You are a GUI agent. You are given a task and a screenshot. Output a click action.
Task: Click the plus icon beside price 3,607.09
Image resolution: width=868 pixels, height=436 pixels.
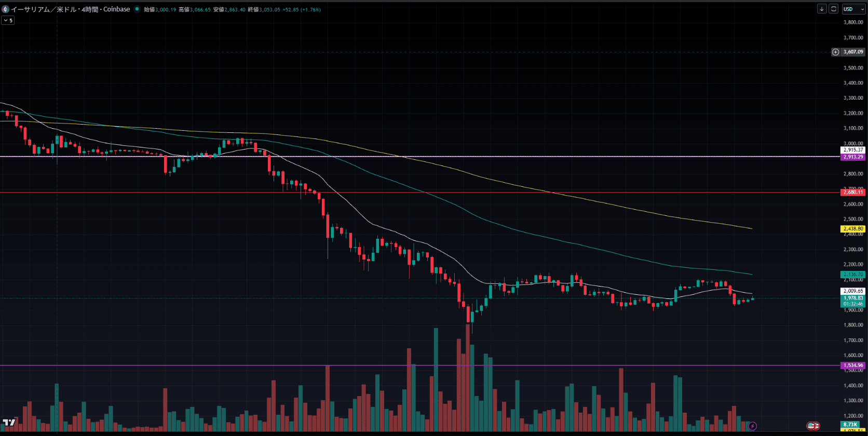tap(835, 52)
